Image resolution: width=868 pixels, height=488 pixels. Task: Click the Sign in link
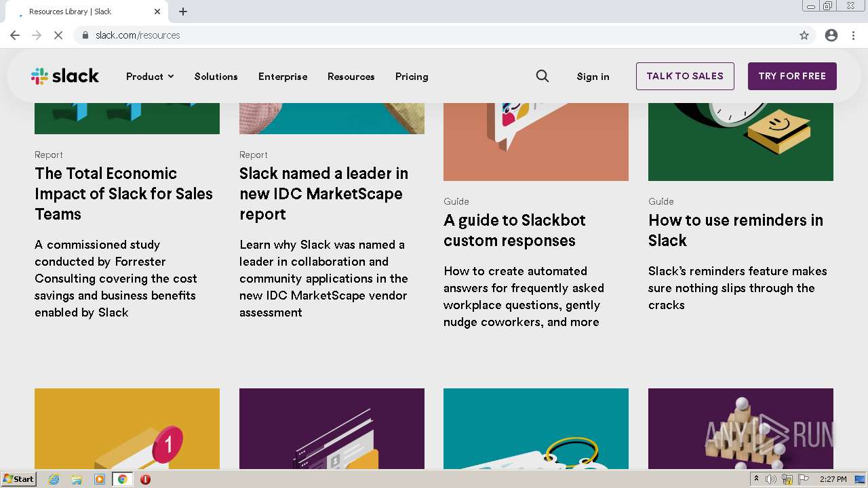tap(593, 77)
